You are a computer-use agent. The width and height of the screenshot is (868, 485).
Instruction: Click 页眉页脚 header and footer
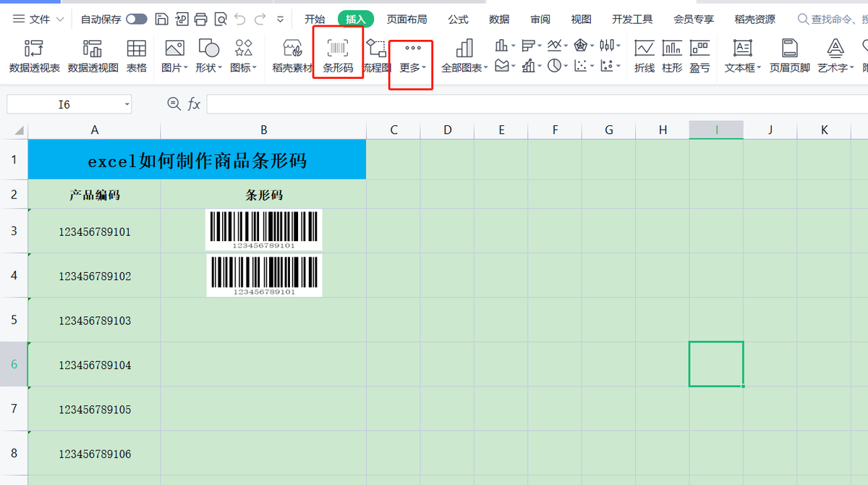pos(789,57)
